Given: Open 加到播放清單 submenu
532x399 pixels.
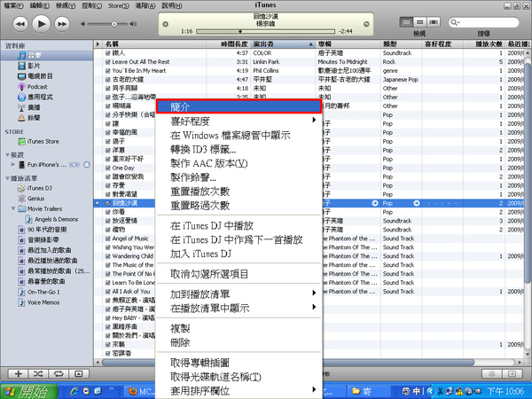Looking at the screenshot, I should [x=239, y=294].
